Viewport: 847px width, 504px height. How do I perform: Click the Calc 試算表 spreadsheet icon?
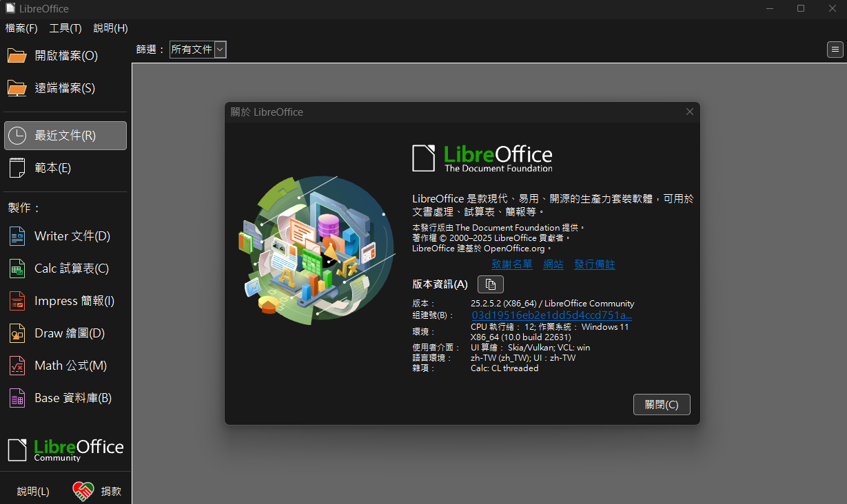tap(17, 269)
